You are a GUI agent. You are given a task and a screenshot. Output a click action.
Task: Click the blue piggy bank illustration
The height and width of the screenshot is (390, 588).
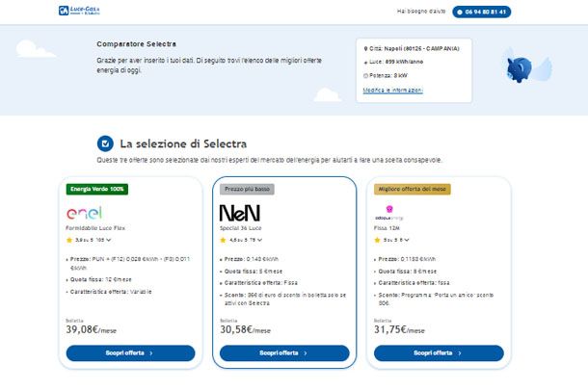[x=520, y=69]
